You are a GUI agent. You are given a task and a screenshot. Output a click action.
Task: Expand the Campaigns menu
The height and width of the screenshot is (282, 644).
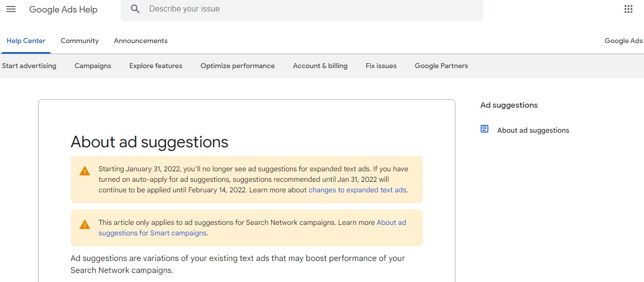point(93,66)
